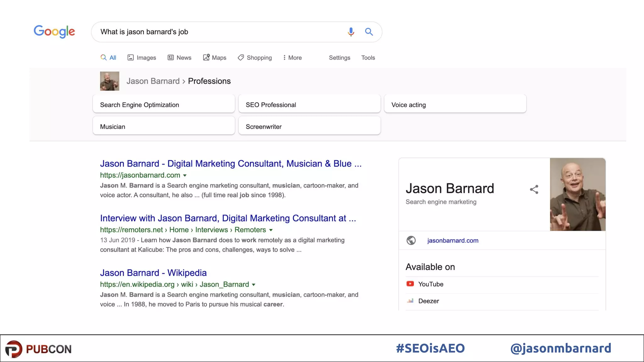This screenshot has height=362, width=644.
Task: Expand dropdown arrow next to jasonbarnard.com URL
Action: (x=185, y=175)
